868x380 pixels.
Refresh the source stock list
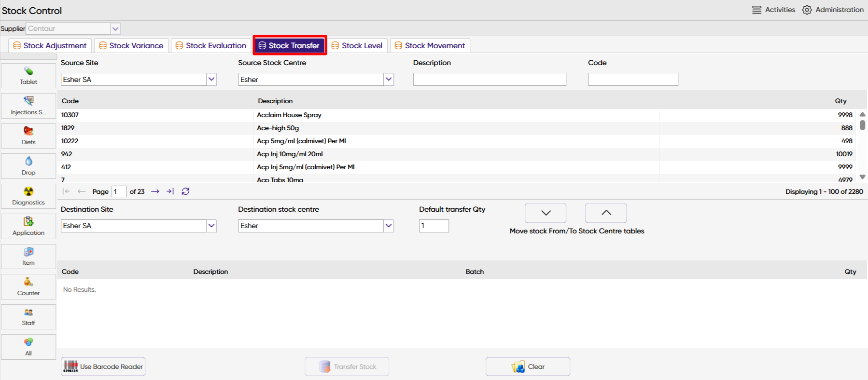185,191
